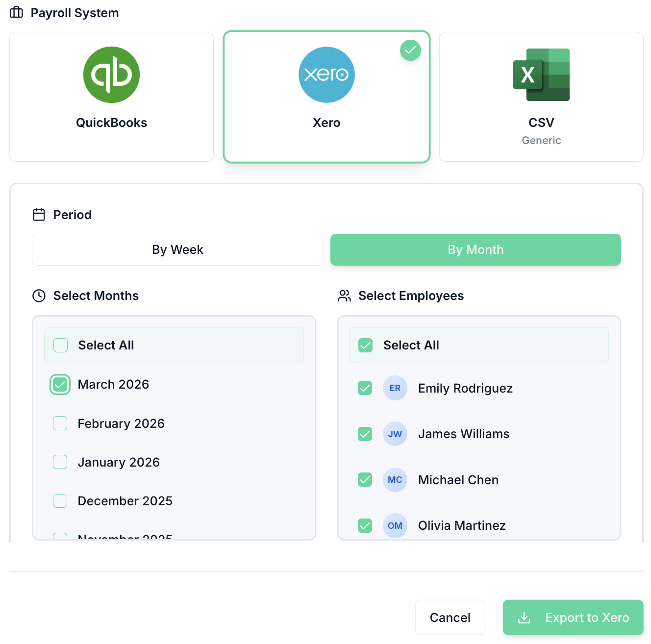Check the December 2025 checkbox
Viewport: 651px width, 644px height.
click(60, 501)
